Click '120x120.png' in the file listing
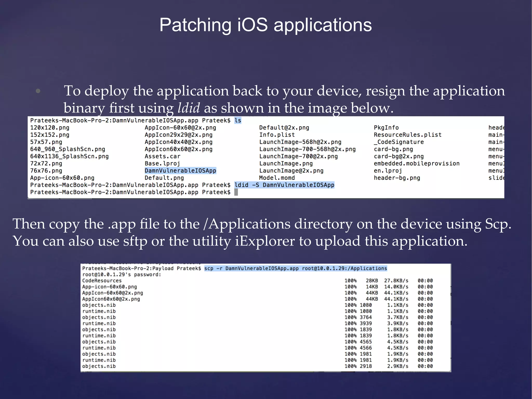The image size is (532, 399). 50,128
